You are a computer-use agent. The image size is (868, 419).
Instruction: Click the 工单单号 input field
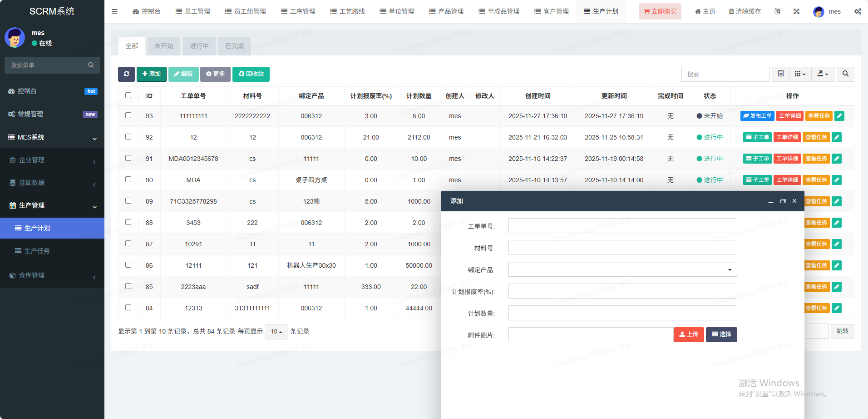[622, 226]
